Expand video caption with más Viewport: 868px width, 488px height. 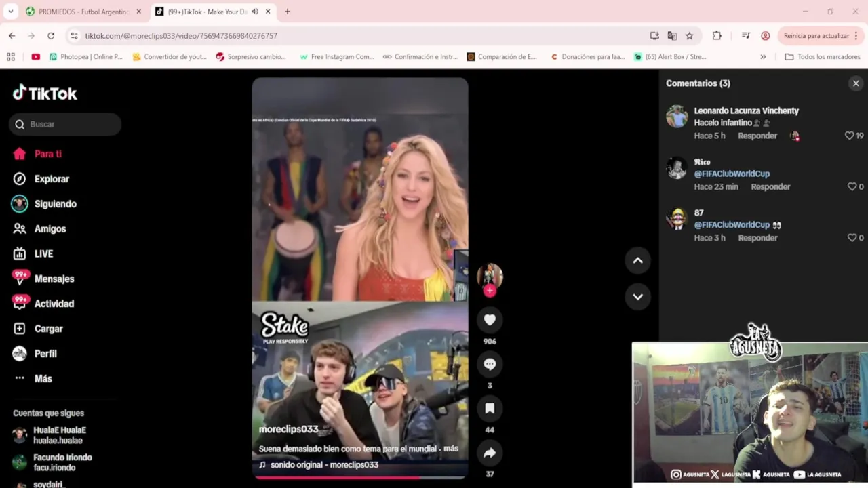click(451, 449)
